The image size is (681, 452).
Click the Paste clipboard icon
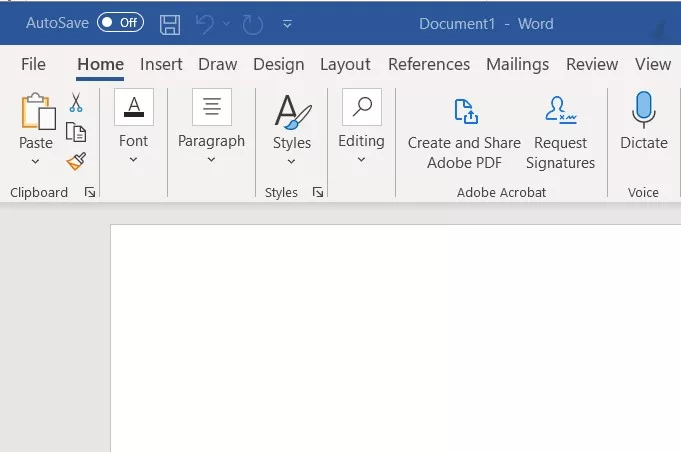click(x=38, y=111)
